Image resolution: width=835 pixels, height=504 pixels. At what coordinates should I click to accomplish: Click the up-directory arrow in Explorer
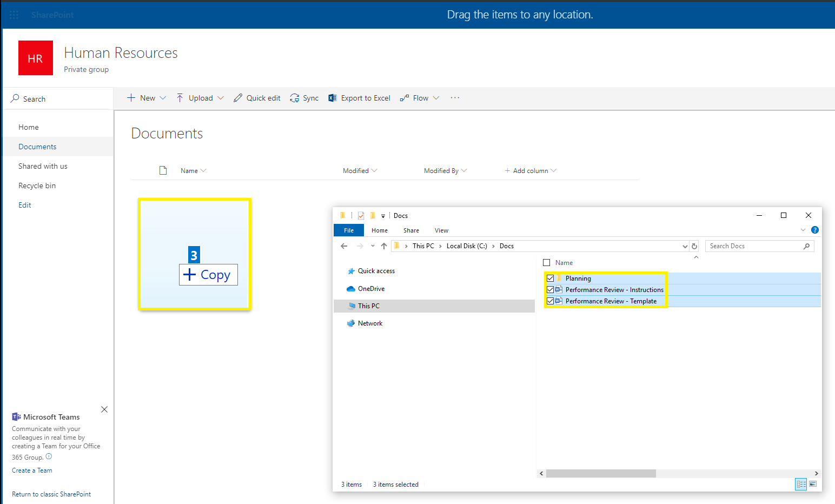(384, 246)
